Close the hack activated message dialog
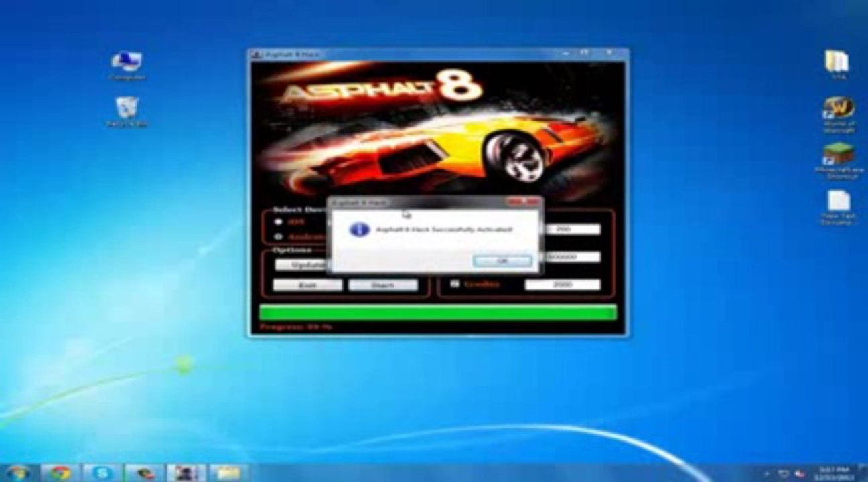 pos(532,202)
